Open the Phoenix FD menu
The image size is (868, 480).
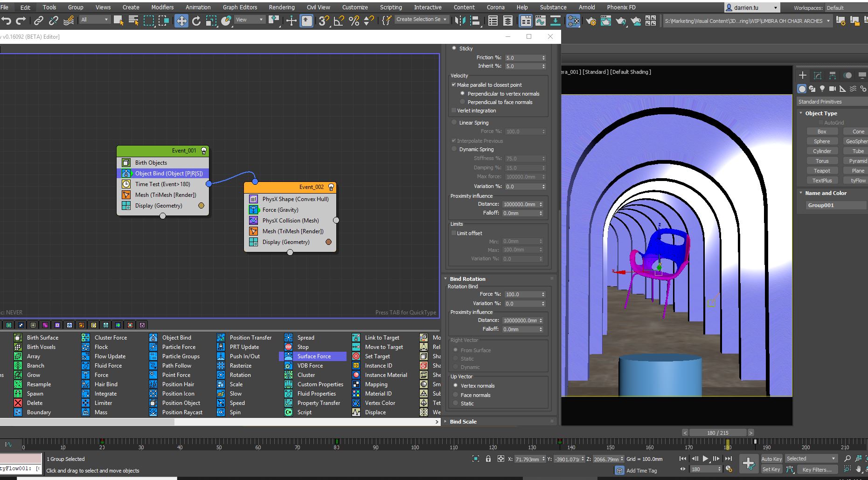click(621, 7)
